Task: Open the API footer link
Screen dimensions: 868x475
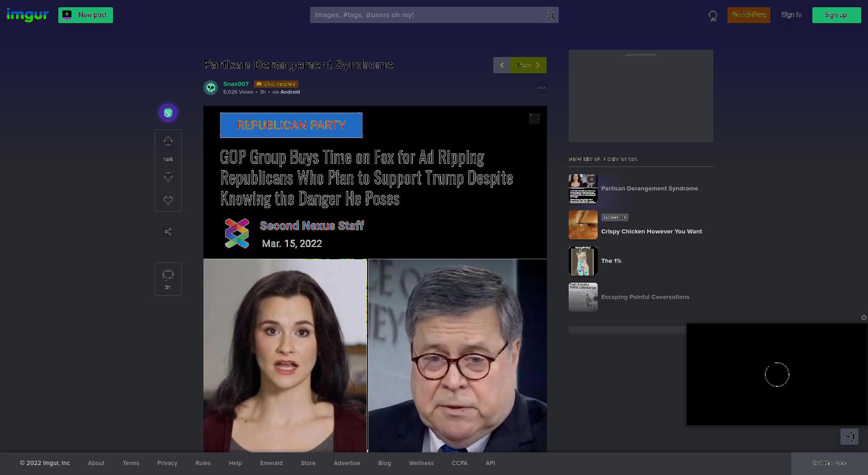Action: coord(491,463)
